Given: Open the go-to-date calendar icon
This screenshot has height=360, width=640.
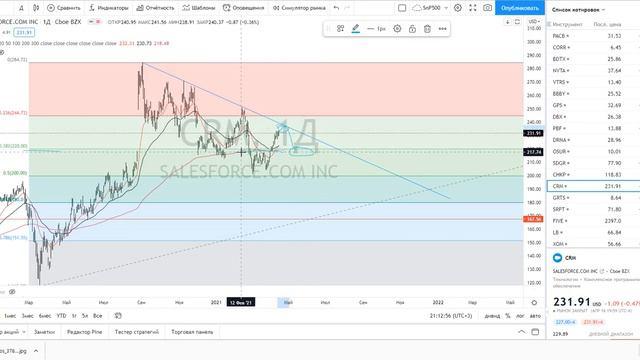Looking at the screenshot, I should 118,316.
